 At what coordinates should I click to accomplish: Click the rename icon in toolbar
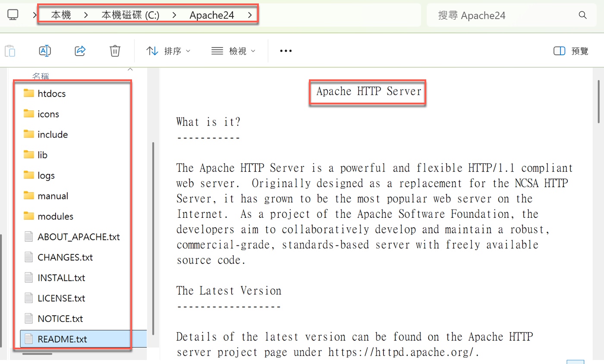tap(45, 51)
